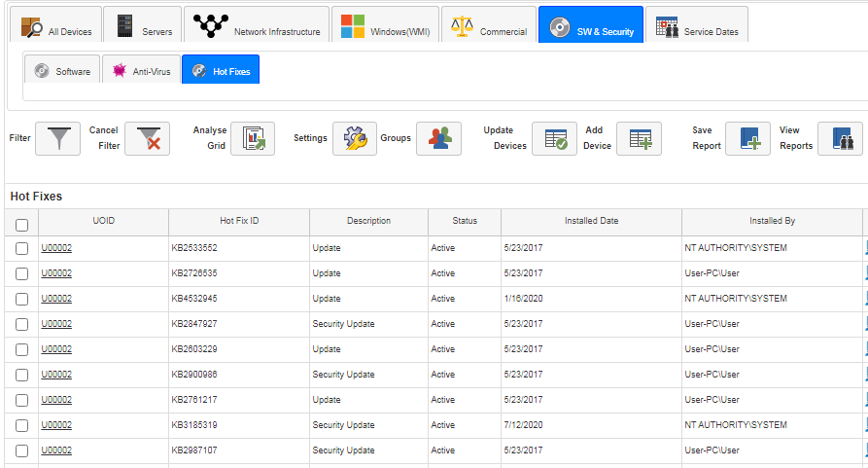The image size is (868, 468).
Task: Click the Save Report icon
Action: 747,138
